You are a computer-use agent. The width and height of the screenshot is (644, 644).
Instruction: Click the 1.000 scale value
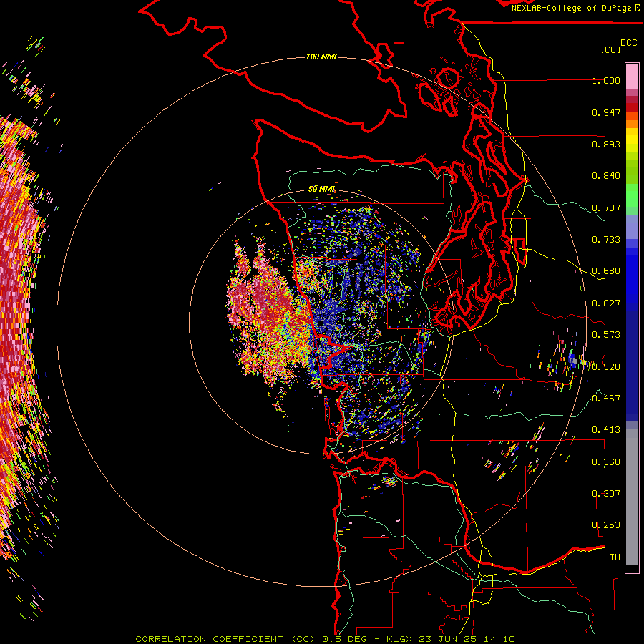click(606, 80)
